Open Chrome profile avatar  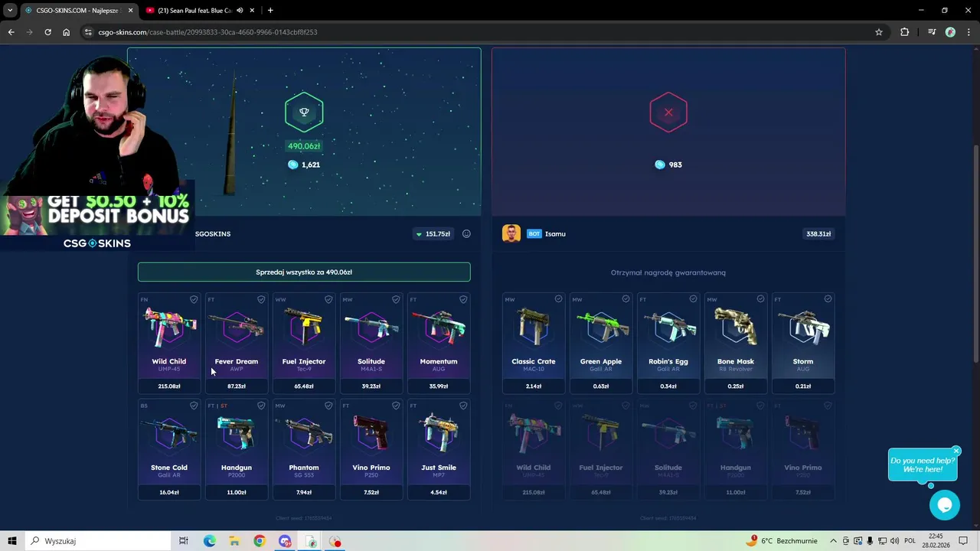950,32
